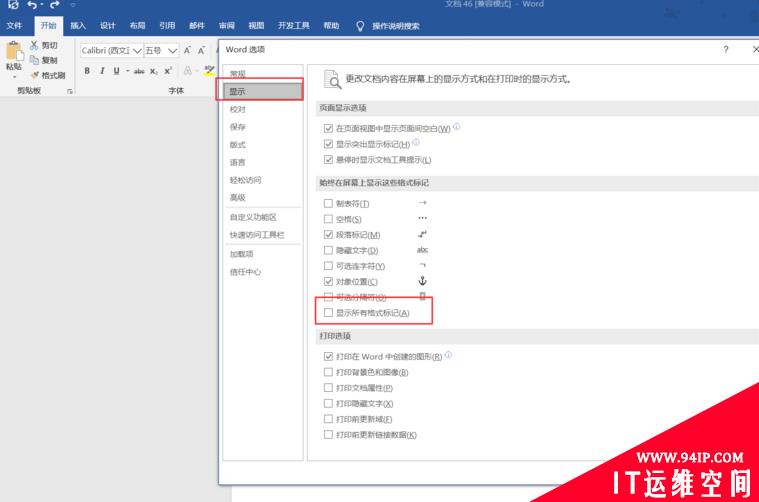Click the Copy (复制) icon
Image resolution: width=759 pixels, height=502 pixels.
pyautogui.click(x=34, y=60)
